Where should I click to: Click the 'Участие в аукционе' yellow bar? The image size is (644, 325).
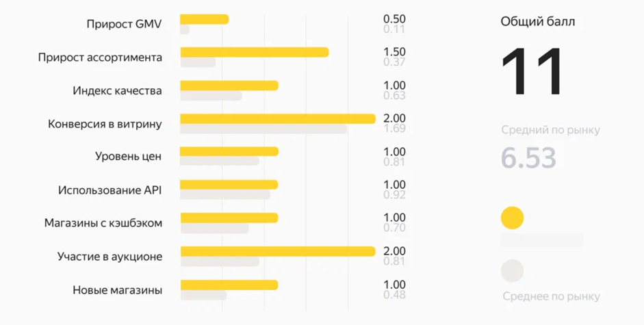point(277,251)
